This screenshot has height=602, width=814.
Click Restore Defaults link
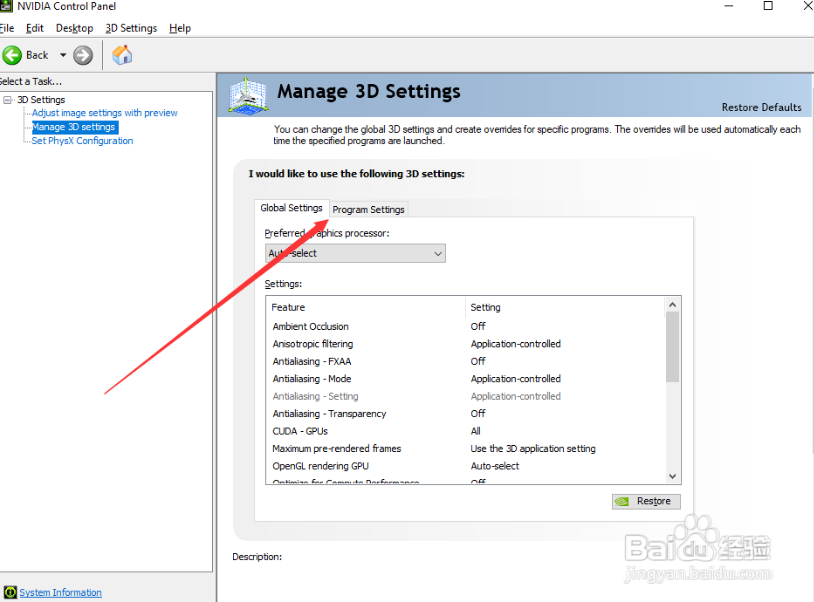[761, 107]
